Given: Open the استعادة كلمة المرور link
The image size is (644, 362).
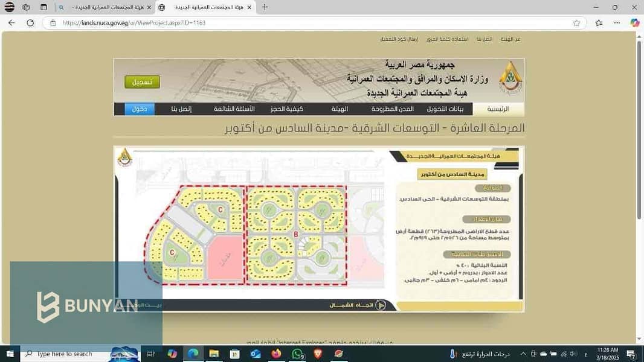Looking at the screenshot, I should [x=447, y=39].
